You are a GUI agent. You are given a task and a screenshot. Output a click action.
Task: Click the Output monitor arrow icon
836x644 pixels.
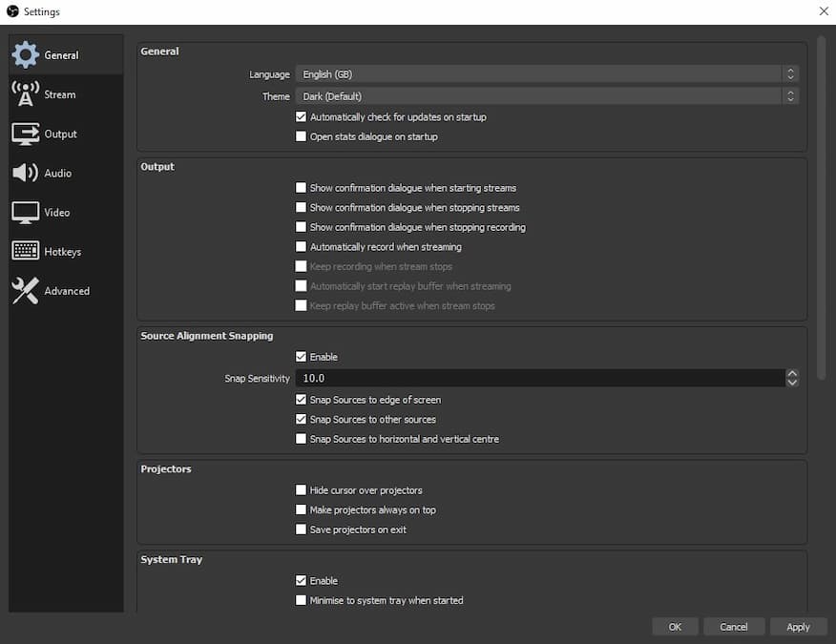(x=25, y=134)
